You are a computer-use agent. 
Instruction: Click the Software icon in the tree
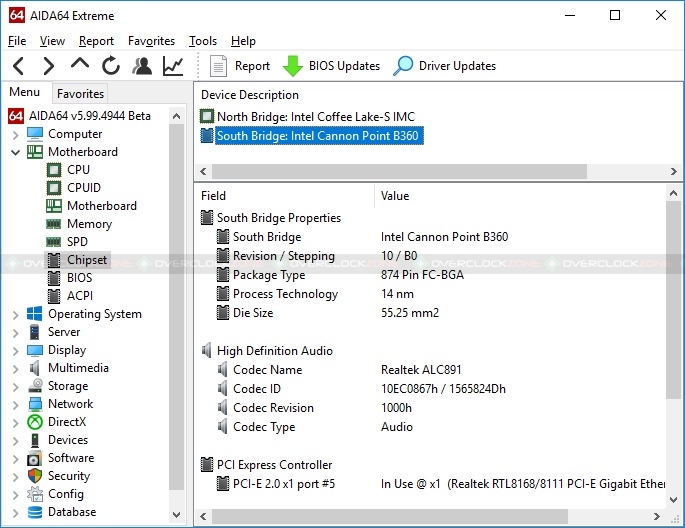pyautogui.click(x=35, y=458)
